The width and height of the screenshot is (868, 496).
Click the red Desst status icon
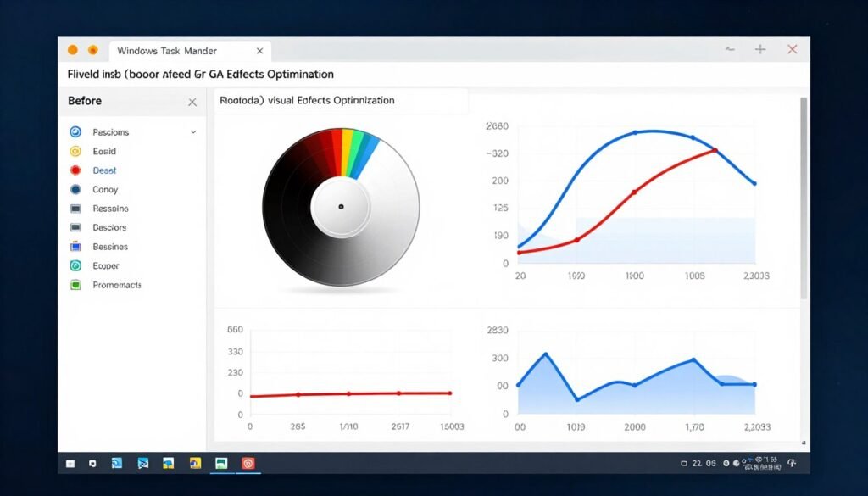pyautogui.click(x=76, y=170)
